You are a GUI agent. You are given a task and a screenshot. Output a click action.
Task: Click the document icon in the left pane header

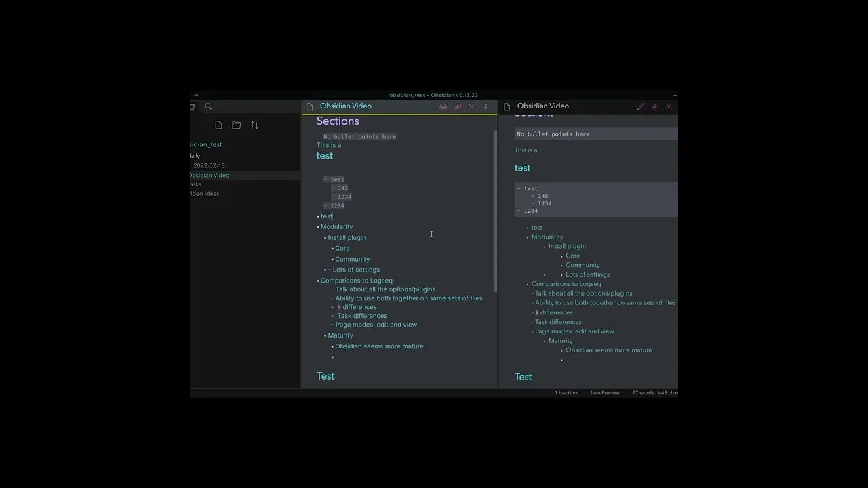[310, 106]
